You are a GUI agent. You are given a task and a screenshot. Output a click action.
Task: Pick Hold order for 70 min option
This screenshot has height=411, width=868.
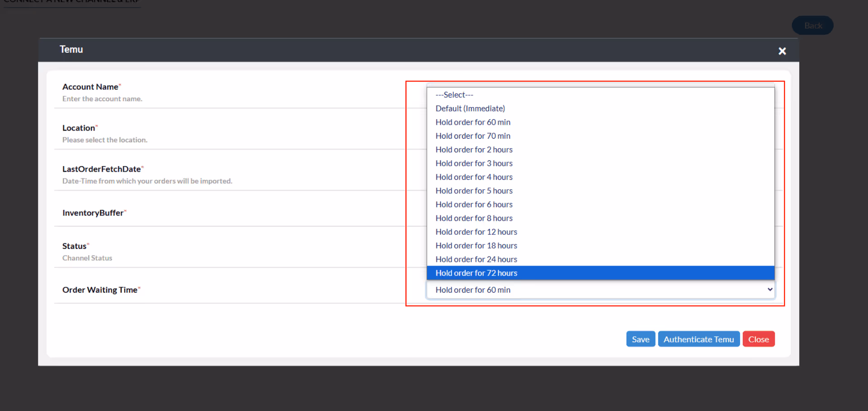click(x=600, y=136)
